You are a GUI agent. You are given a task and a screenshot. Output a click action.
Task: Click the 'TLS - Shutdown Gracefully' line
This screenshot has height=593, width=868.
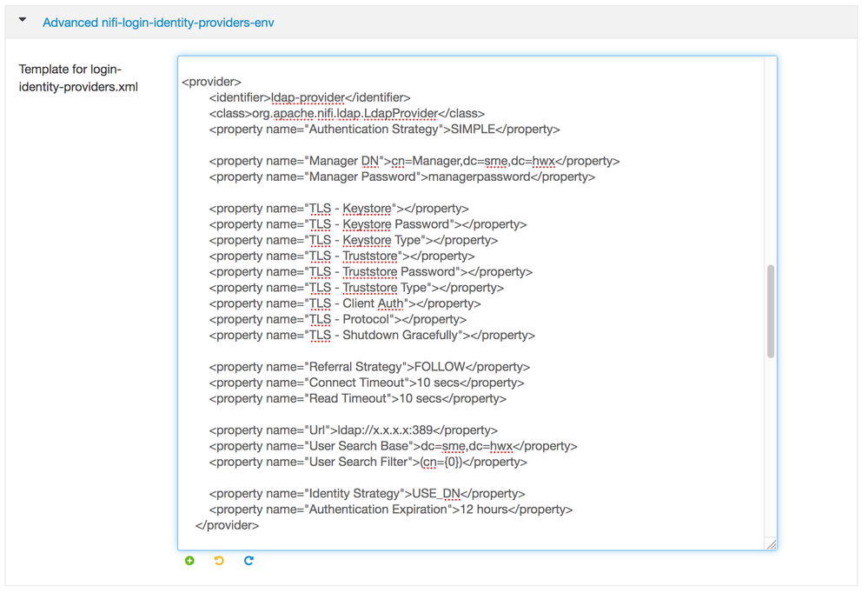point(372,336)
